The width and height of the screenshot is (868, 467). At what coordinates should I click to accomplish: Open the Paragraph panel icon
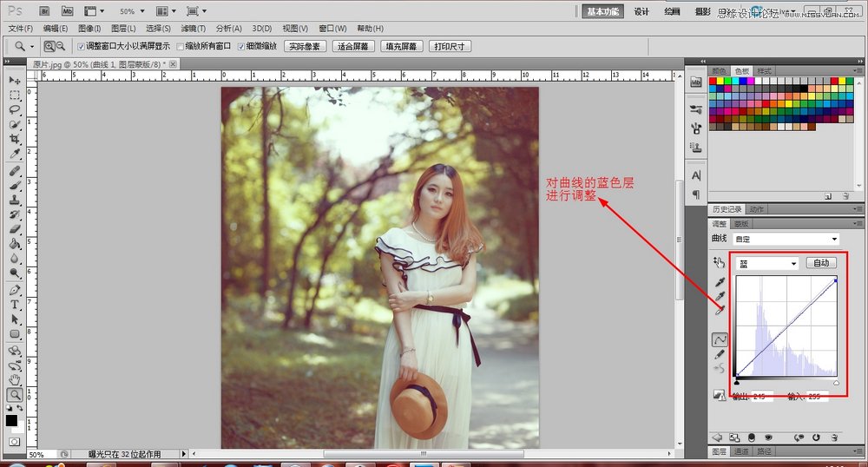point(696,194)
